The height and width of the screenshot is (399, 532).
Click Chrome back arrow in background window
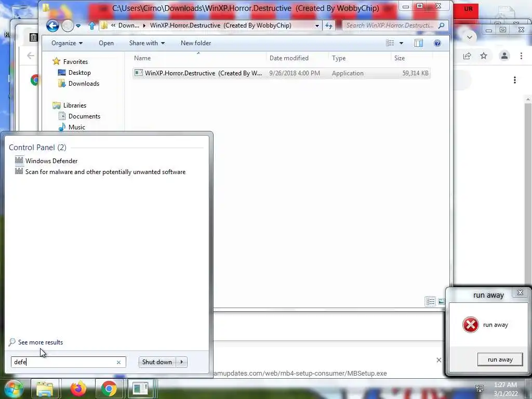[31, 56]
